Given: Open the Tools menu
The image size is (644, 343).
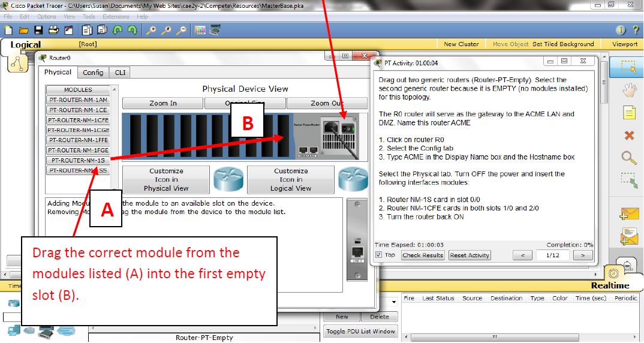Looking at the screenshot, I should (89, 16).
